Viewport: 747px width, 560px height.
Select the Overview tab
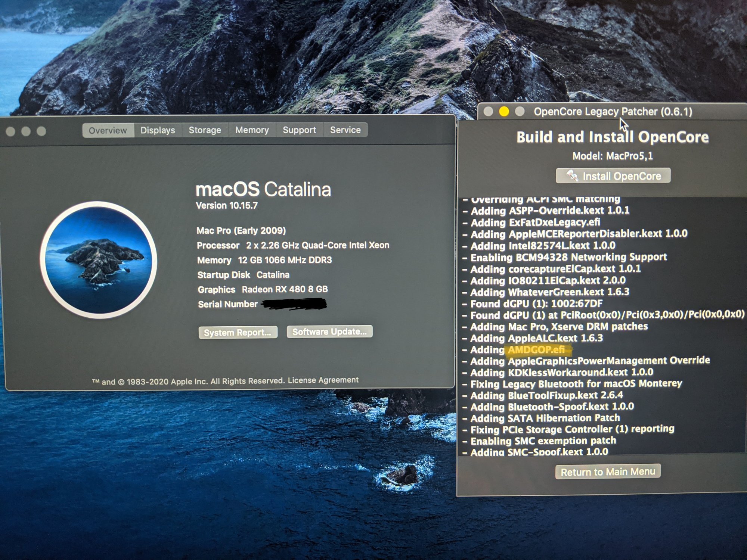(x=108, y=131)
